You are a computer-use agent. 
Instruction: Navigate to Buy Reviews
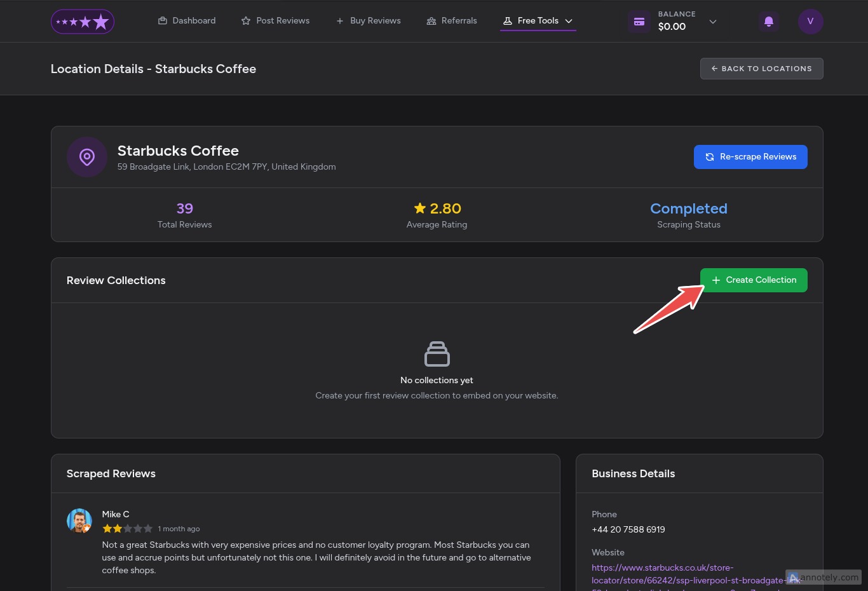click(369, 21)
